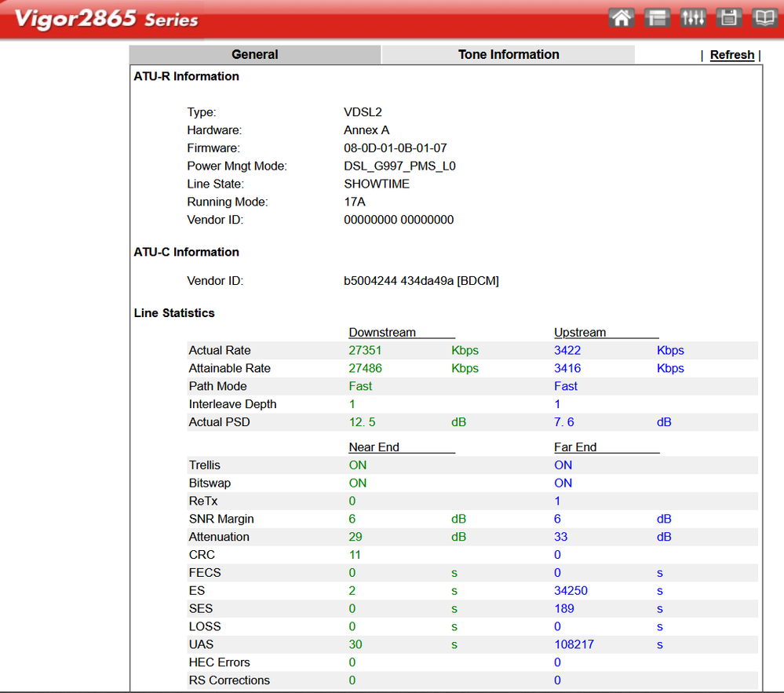Viewport: 784px width, 693px height.
Task: Toggle the Far End Bitswap ON status
Action: (x=563, y=483)
